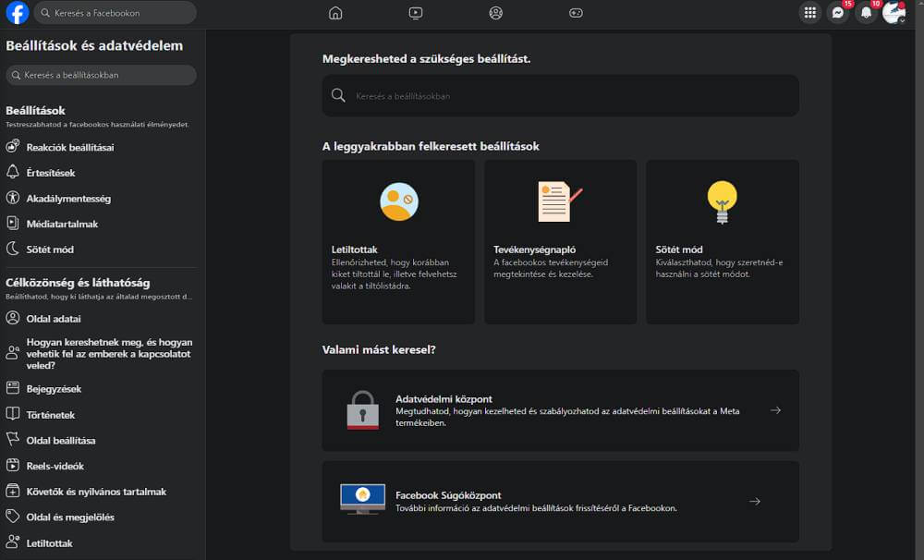
Task: Click 'A leggyakrabban felkeresett beállítások' heading
Action: coord(431,146)
